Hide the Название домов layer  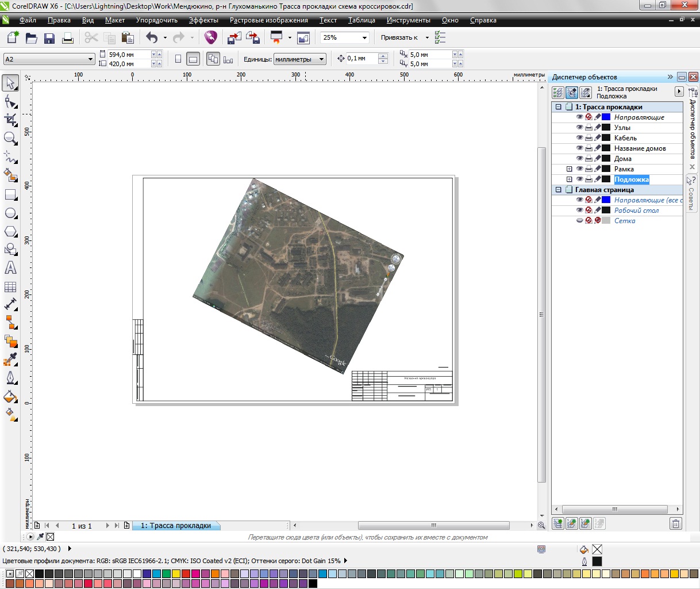[579, 148]
